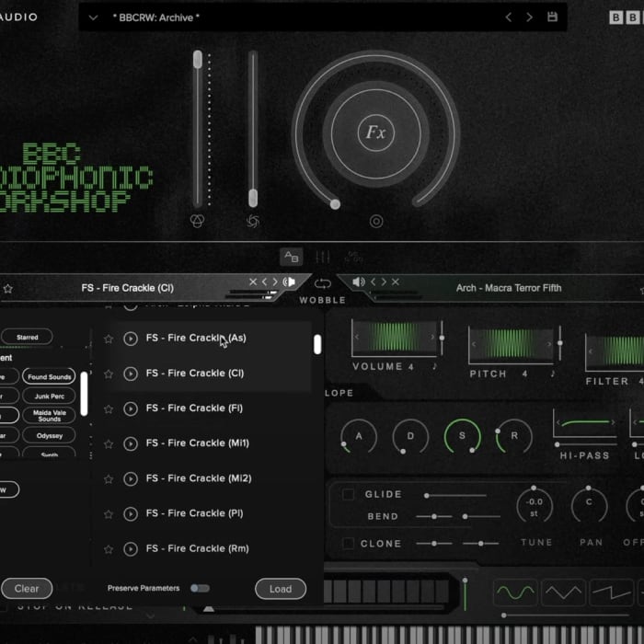Adjust the first Clone slider
The image size is (644, 644).
click(x=434, y=544)
